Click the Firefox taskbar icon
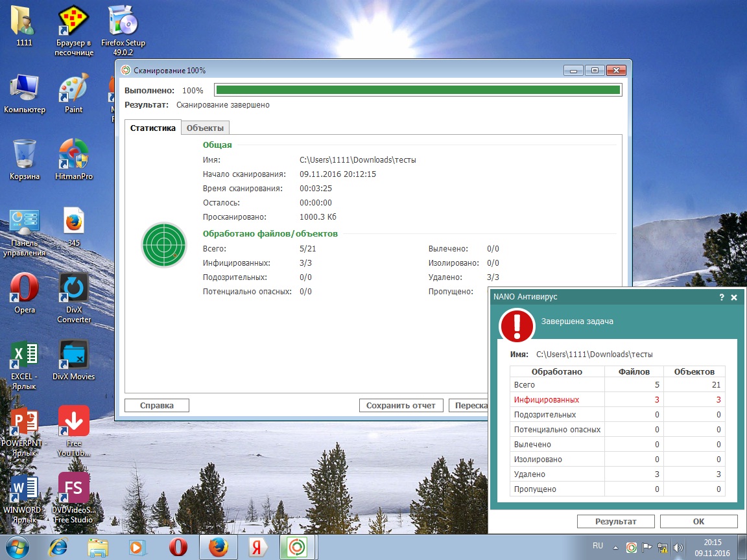Viewport: 747px width, 560px height. pyautogui.click(x=218, y=547)
